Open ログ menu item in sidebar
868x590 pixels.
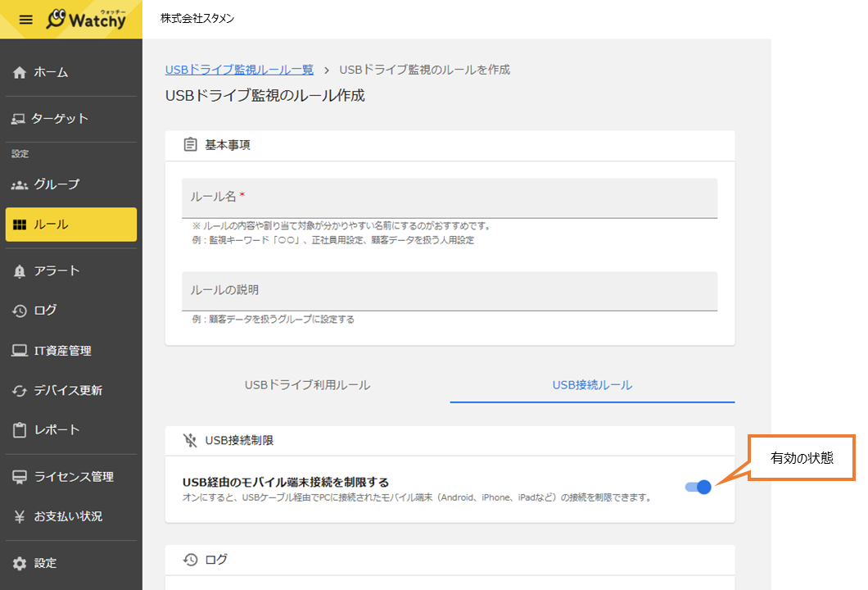point(71,311)
